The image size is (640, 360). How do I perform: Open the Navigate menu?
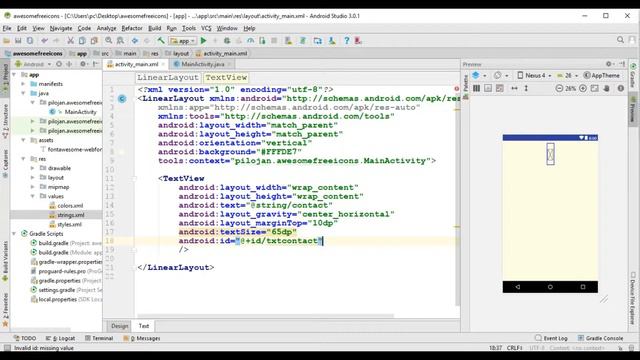[x=61, y=28]
